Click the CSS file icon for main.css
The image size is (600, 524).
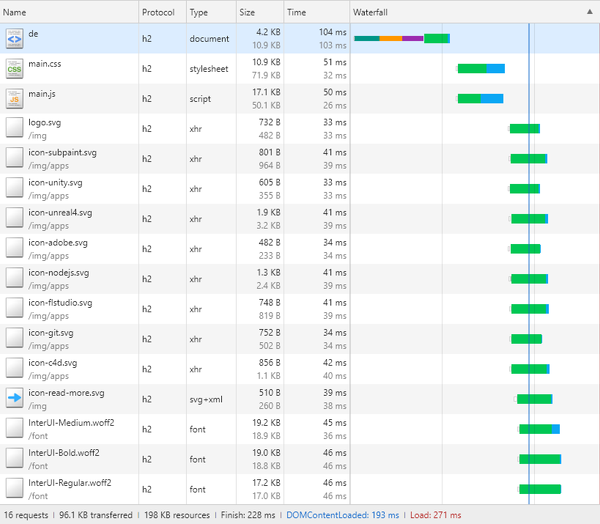[x=14, y=69]
